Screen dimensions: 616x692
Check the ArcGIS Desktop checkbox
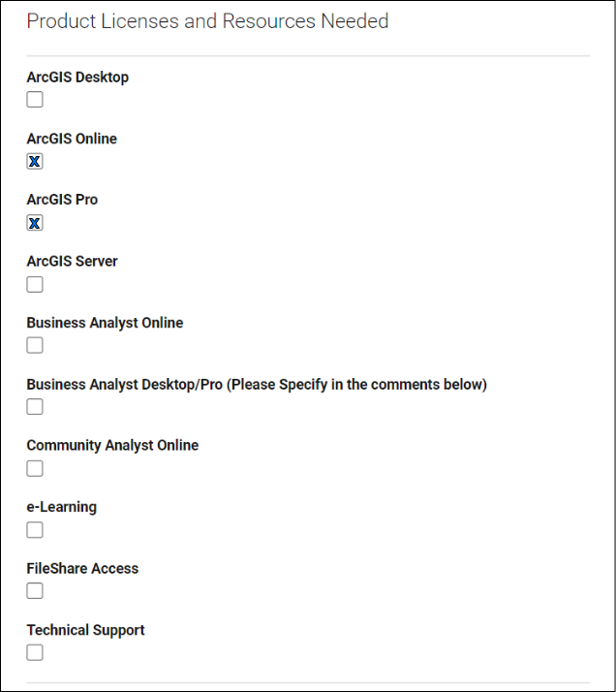point(35,99)
